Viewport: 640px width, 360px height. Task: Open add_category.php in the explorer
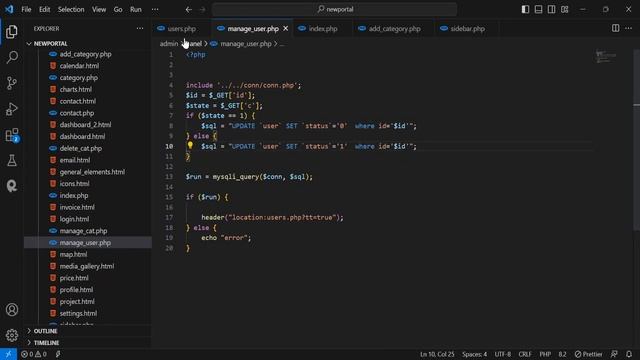click(85, 54)
